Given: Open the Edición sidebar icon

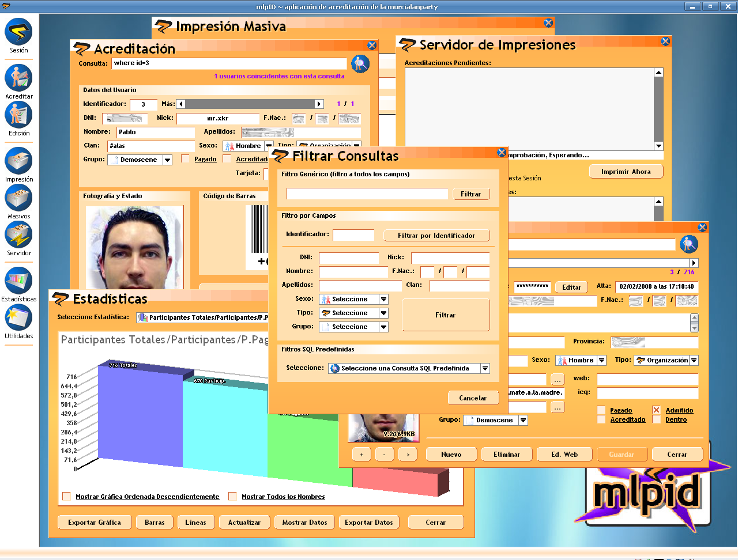Looking at the screenshot, I should 18,115.
